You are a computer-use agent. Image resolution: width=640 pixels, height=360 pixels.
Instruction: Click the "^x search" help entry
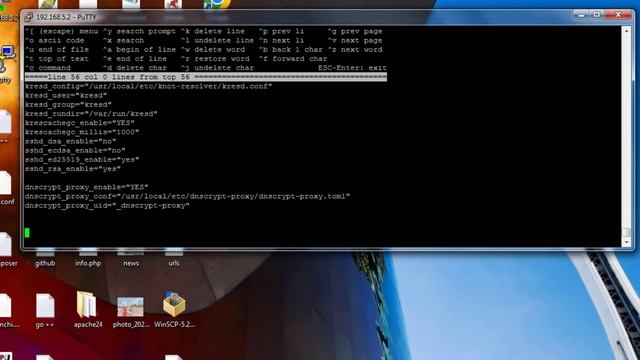123,40
